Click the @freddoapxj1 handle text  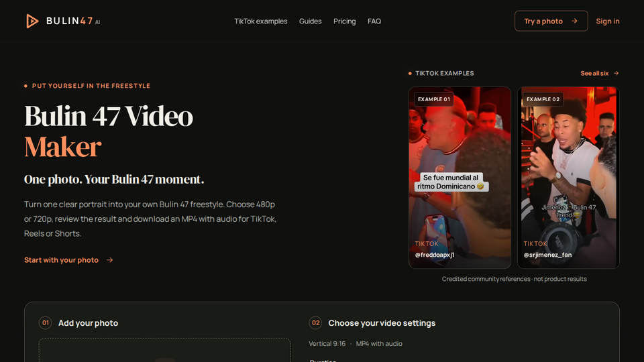(x=435, y=255)
